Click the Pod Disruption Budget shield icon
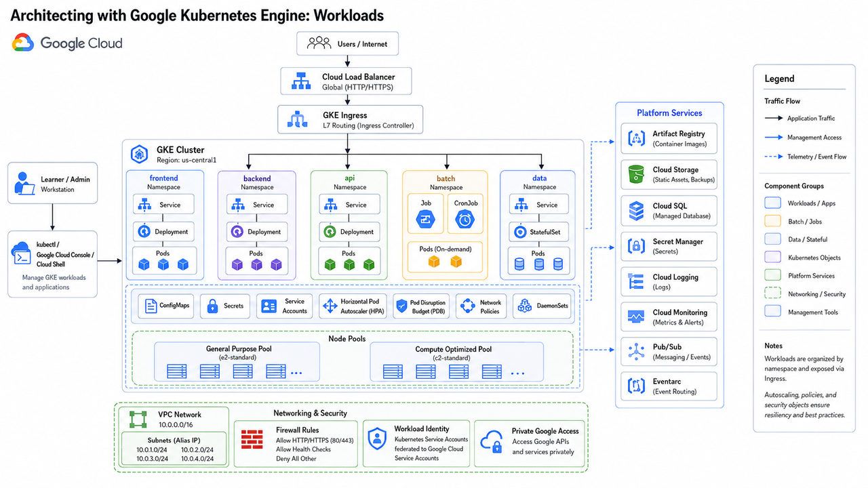This screenshot has width=868, height=488. [401, 306]
